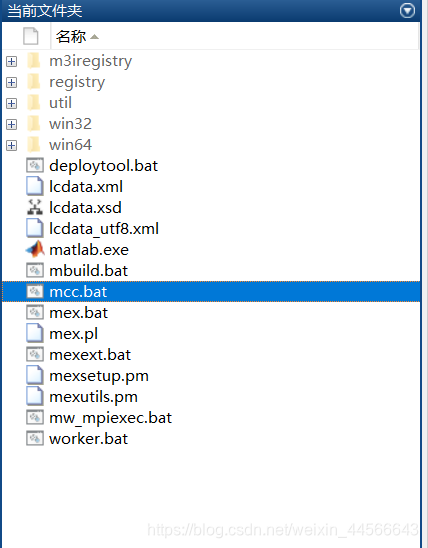This screenshot has width=428, height=548.
Task: Click the mw_mpiexec.bat batch file icon
Action: coord(35,417)
